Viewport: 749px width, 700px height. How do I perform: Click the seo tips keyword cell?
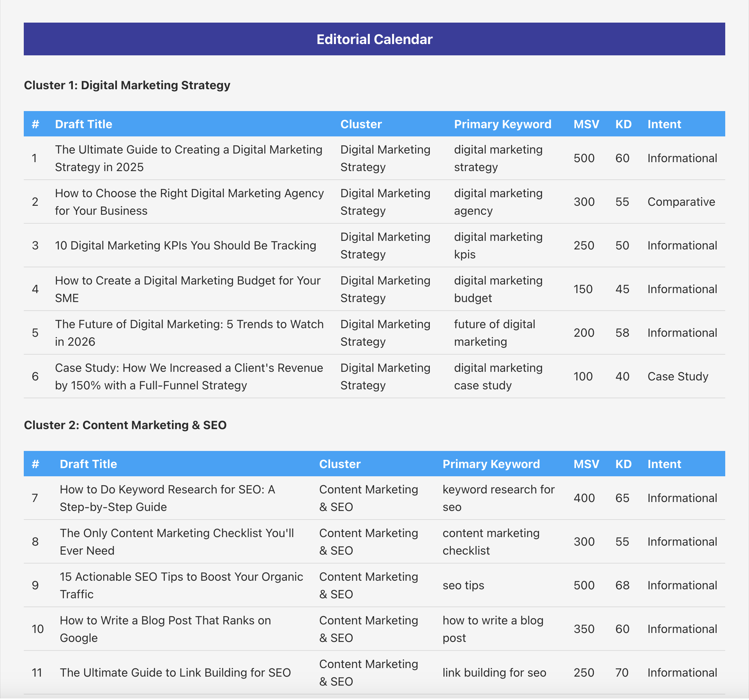[x=463, y=585]
